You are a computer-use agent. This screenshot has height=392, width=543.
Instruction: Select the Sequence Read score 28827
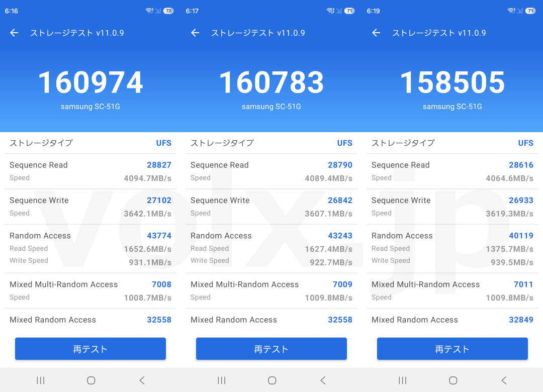159,165
